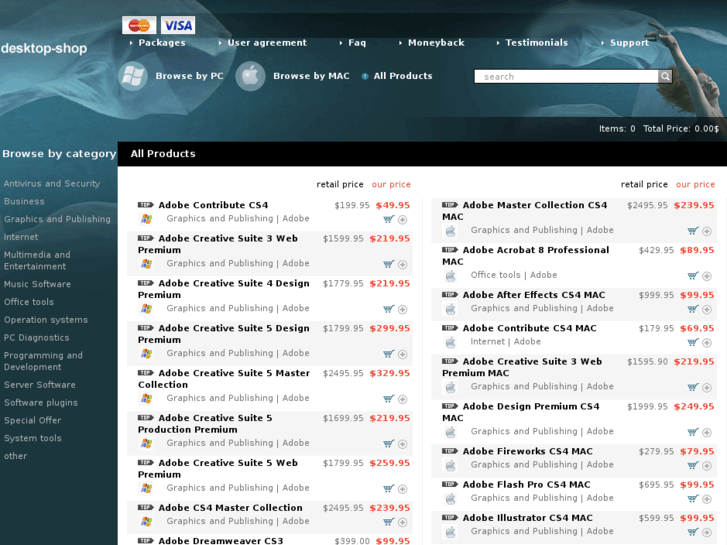
Task: Select Browse by PC
Action: coord(189,76)
